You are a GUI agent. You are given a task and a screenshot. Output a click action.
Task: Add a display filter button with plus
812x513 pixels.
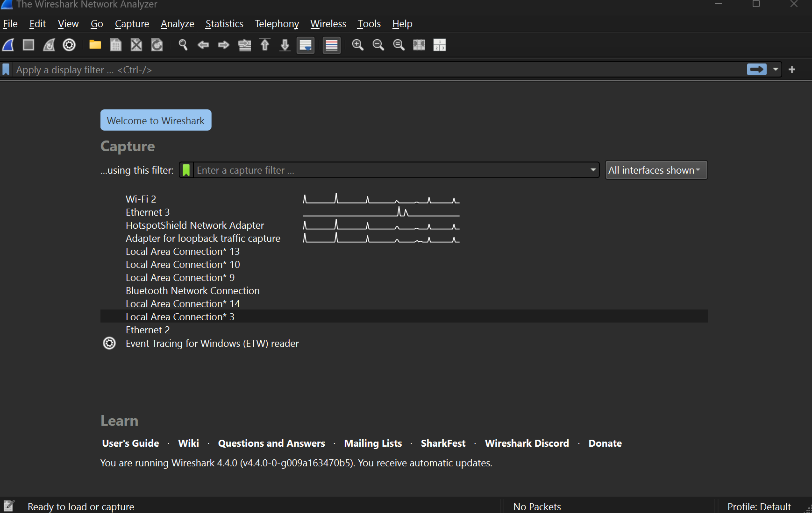(792, 70)
